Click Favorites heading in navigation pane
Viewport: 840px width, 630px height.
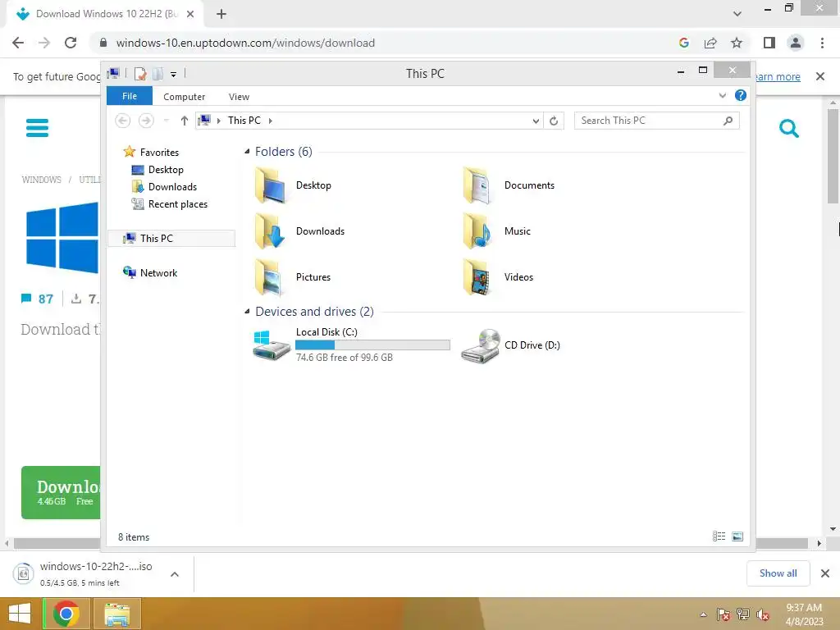click(x=151, y=152)
